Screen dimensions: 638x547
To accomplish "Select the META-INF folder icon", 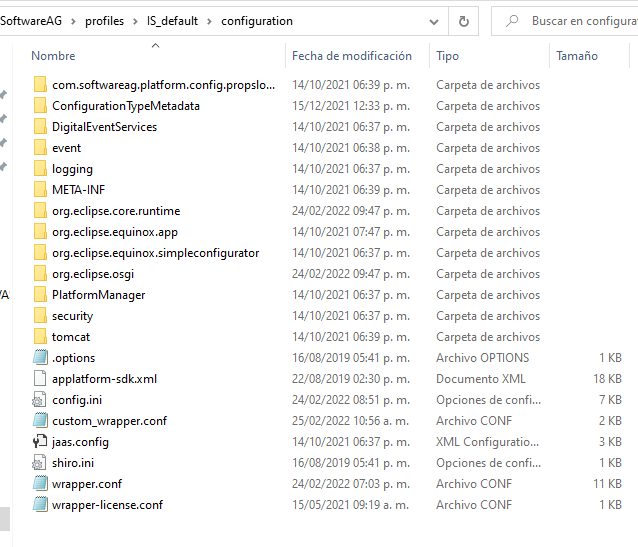I will point(40,190).
